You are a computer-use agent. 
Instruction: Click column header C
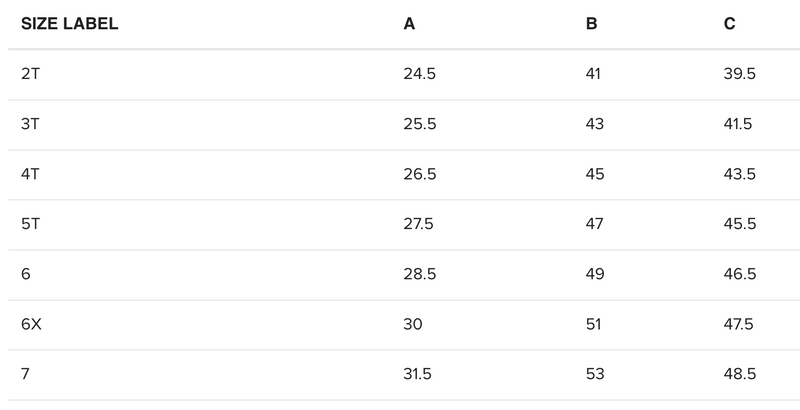[x=730, y=24]
